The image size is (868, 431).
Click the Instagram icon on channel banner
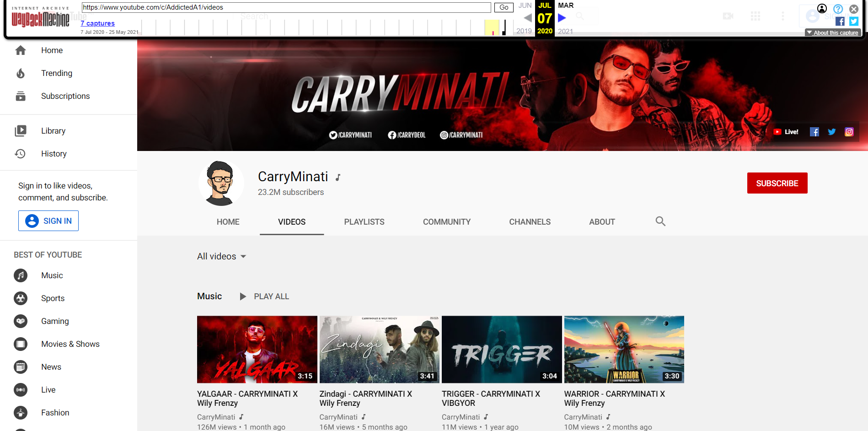(x=849, y=132)
